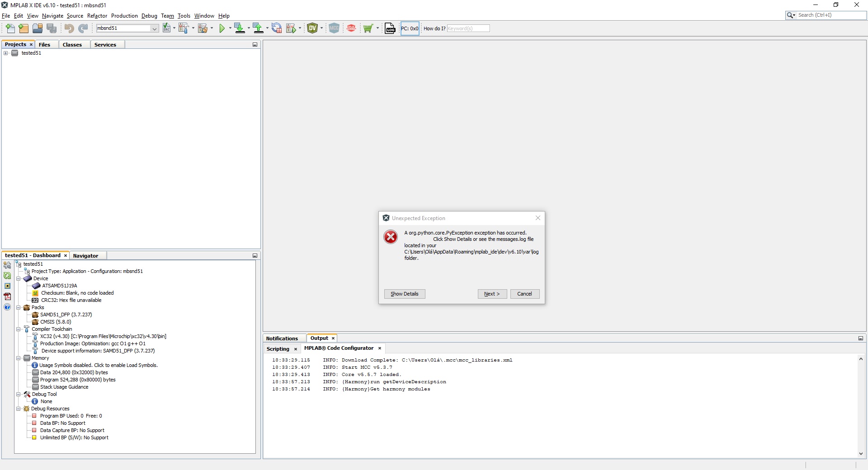Switch to the Navigator tab
The image size is (868, 470).
coord(85,256)
